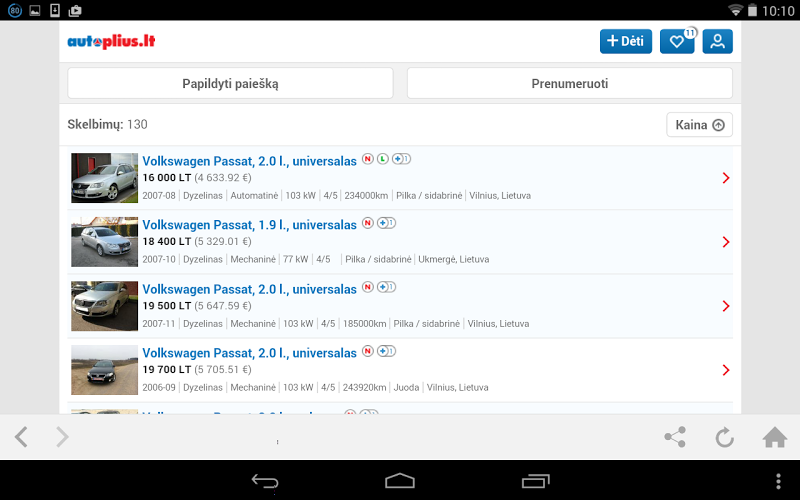Image resolution: width=800 pixels, height=500 pixels.
Task: Tap thumbnail of 19 500 LT Passat
Action: (105, 306)
